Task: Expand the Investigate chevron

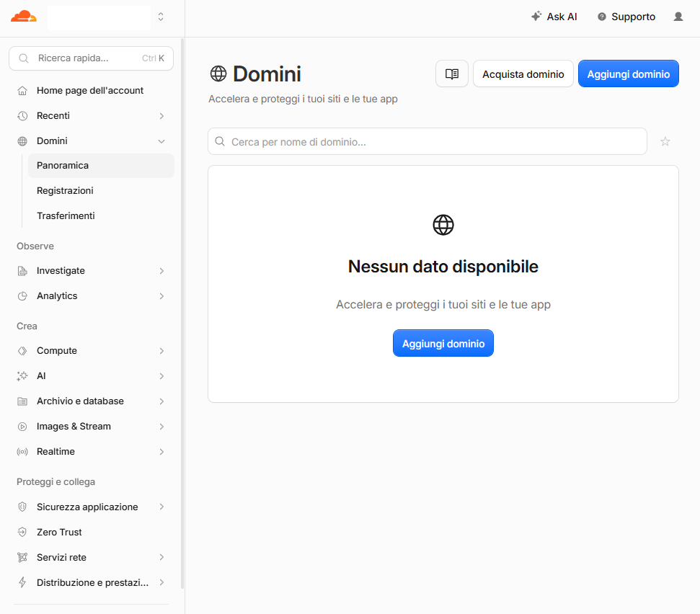Action: [161, 271]
